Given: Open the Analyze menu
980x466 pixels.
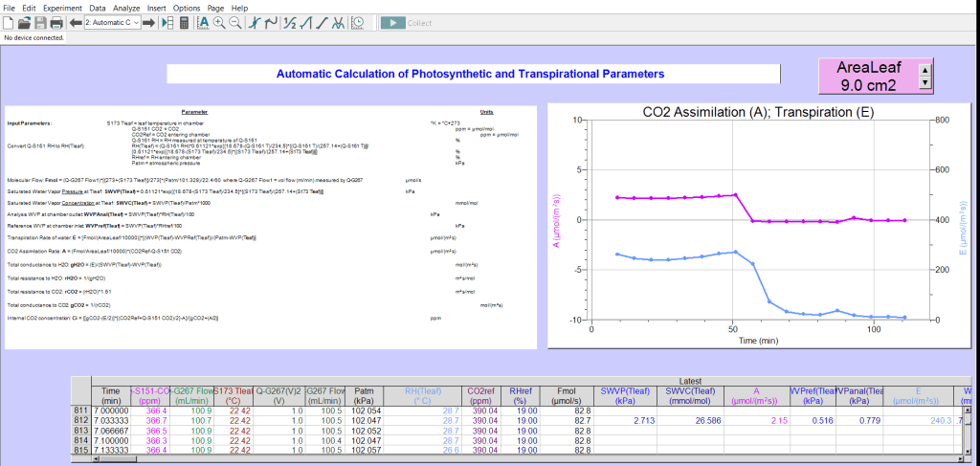Looking at the screenshot, I should coord(126,8).
